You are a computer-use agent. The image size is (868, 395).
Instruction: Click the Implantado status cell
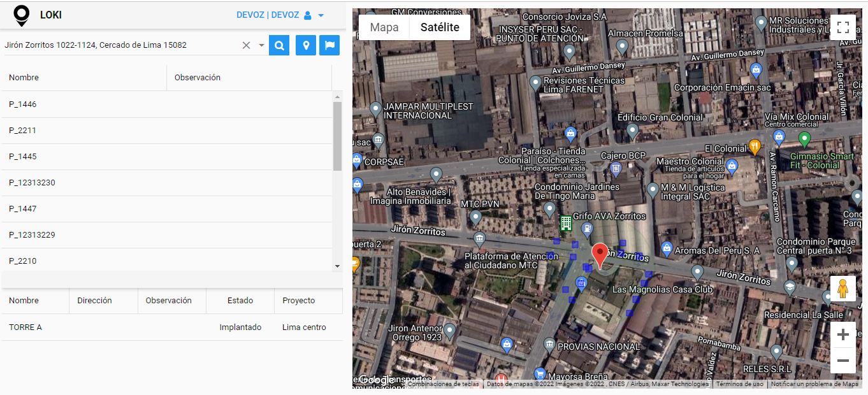click(240, 327)
